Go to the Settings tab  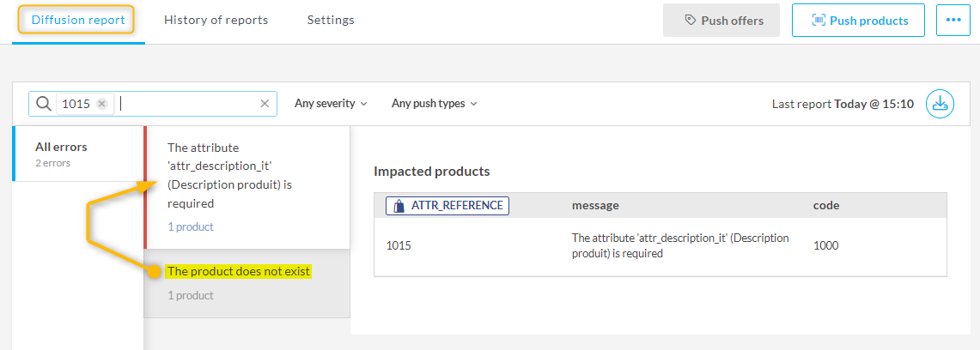(x=331, y=20)
